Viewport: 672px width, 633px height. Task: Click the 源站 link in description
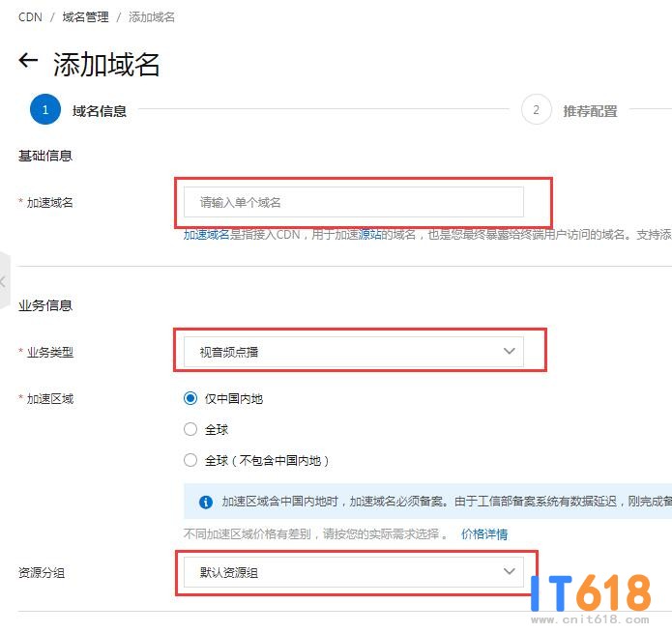pos(369,235)
